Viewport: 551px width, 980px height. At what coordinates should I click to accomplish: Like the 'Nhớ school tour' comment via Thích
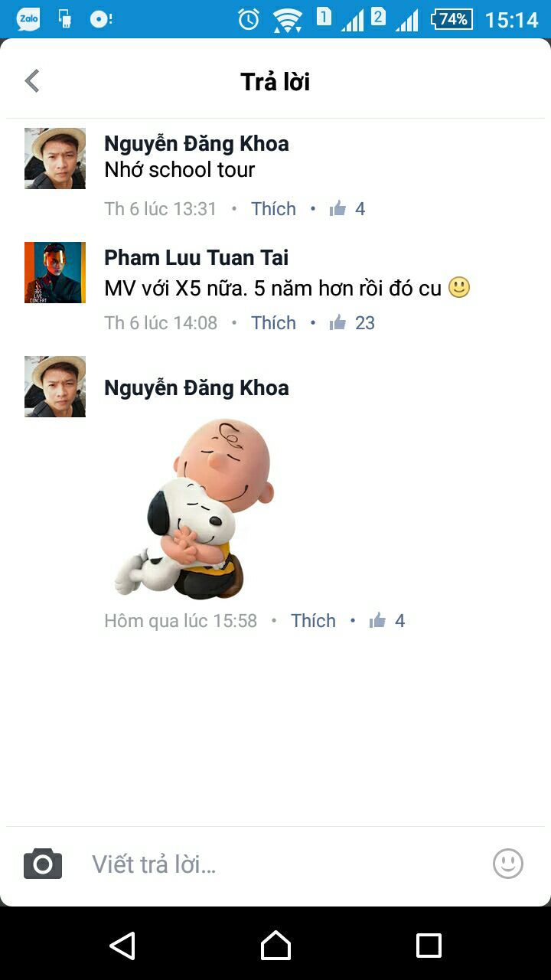(x=273, y=208)
